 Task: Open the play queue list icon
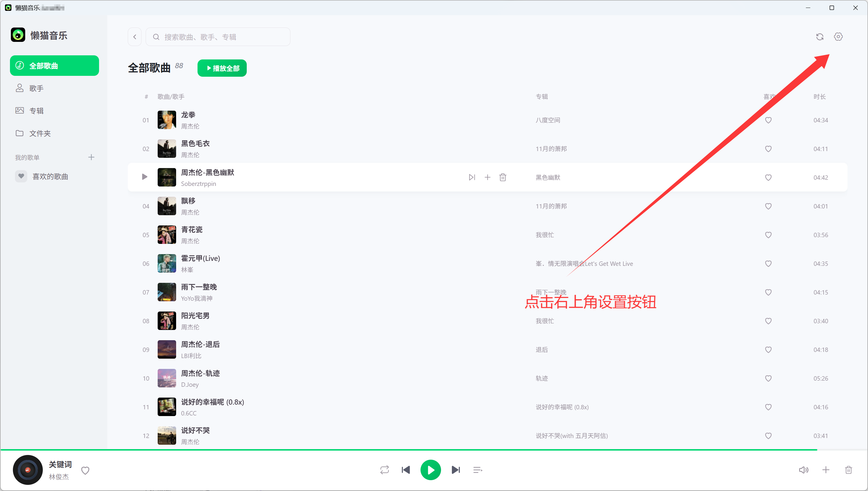pyautogui.click(x=478, y=470)
